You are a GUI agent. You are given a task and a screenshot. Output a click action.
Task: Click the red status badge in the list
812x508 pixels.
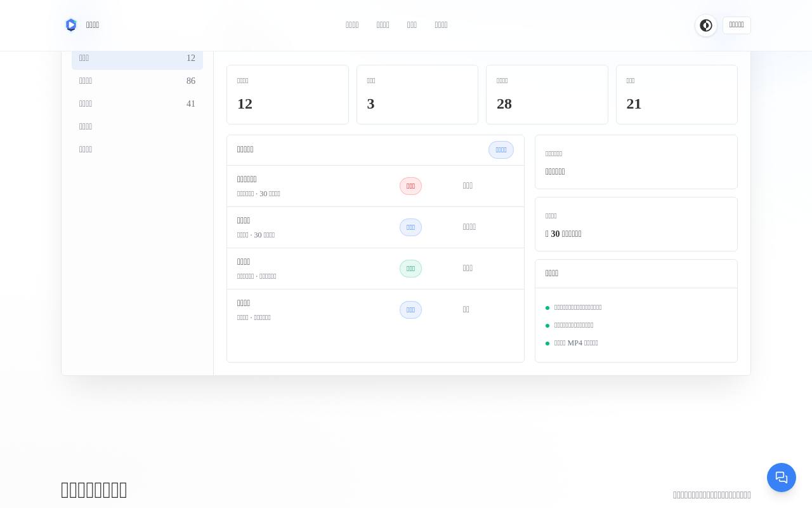(x=410, y=186)
